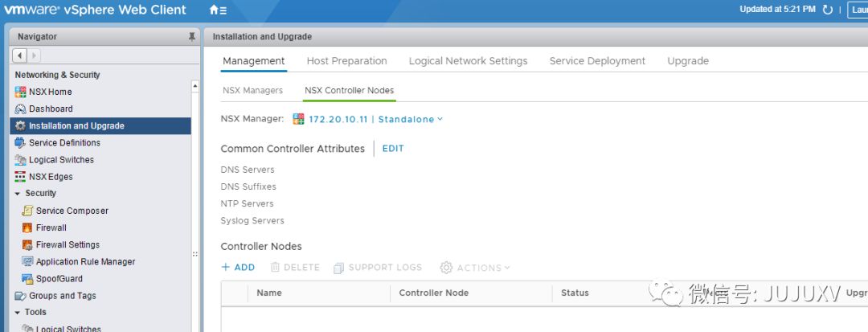Image resolution: width=868 pixels, height=332 pixels.
Task: Open the Dashboard navigator item
Action: click(x=51, y=109)
